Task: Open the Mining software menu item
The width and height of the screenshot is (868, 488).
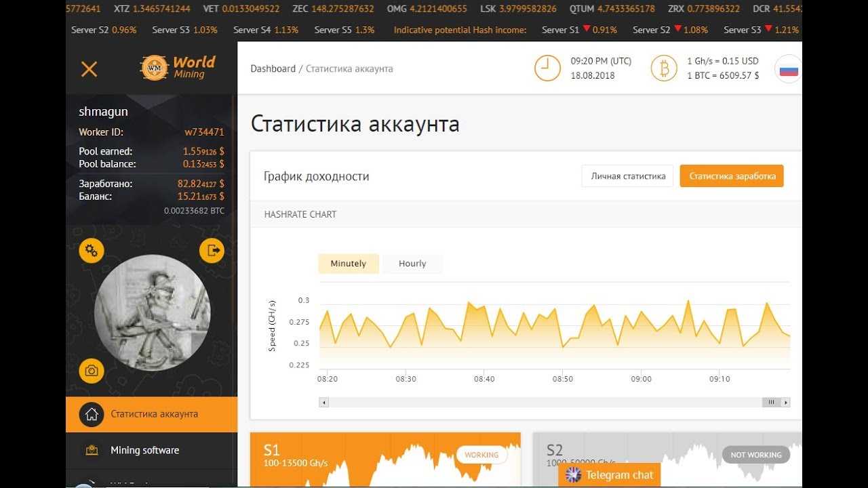Action: coord(152,450)
